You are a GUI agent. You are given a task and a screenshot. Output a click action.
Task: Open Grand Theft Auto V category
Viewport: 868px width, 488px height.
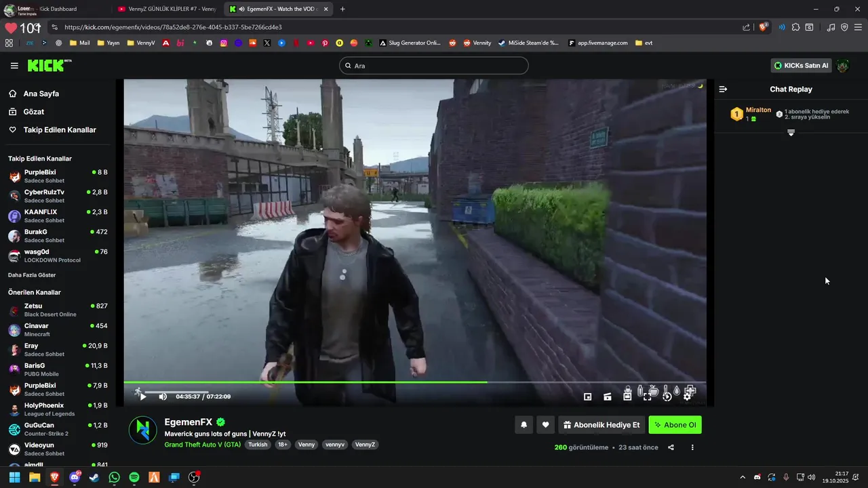(203, 445)
